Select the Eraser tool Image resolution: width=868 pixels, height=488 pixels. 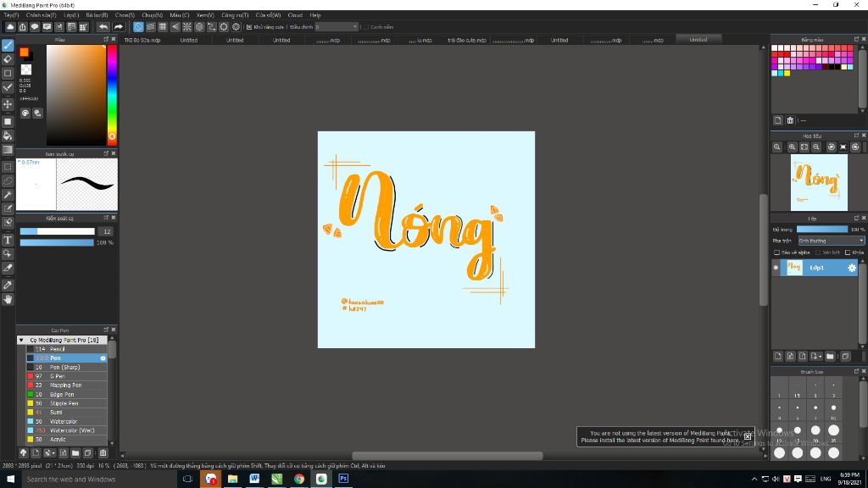(x=8, y=58)
